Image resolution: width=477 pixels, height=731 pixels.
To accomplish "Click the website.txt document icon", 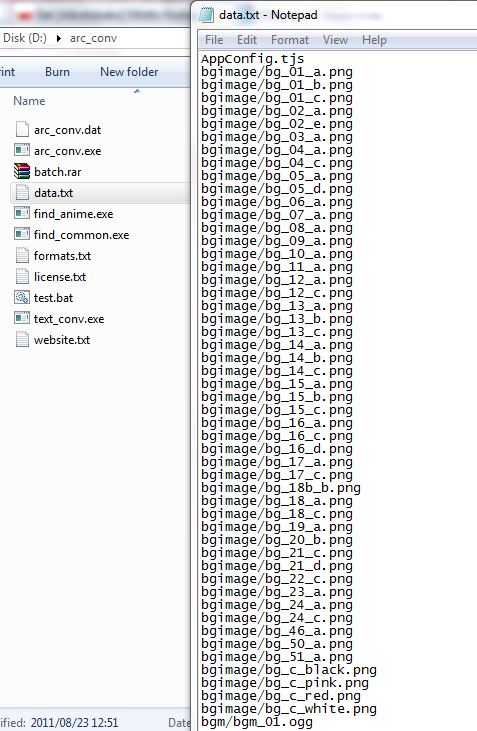I will pos(22,339).
